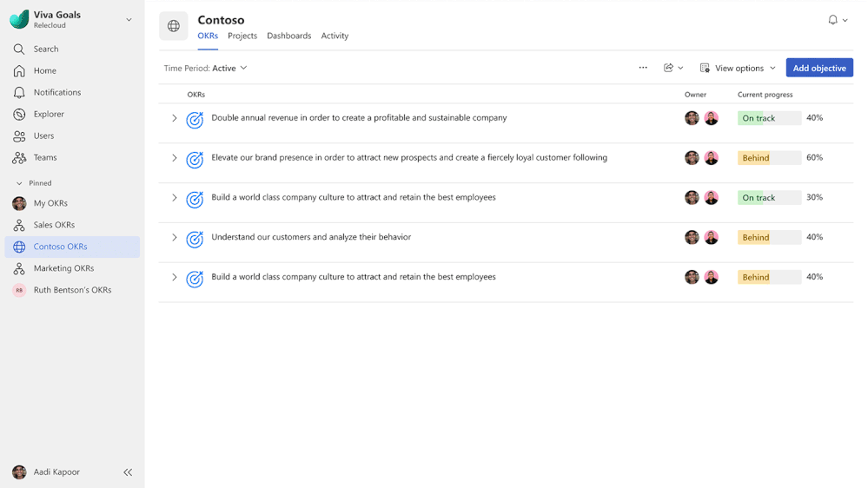This screenshot has height=488, width=868.
Task: Collapse the sidebar with the double-chevron icon
Action: [x=128, y=472]
